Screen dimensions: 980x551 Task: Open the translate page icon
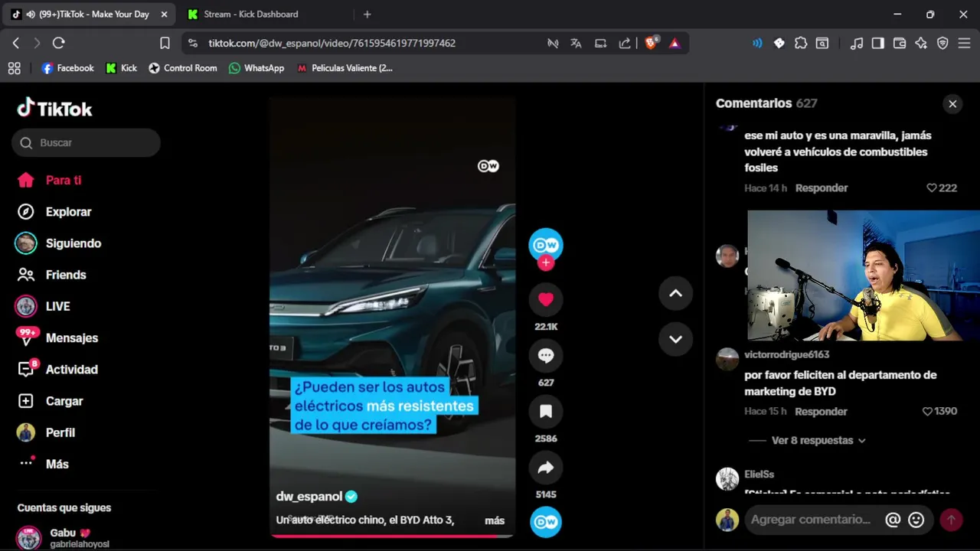click(x=576, y=44)
